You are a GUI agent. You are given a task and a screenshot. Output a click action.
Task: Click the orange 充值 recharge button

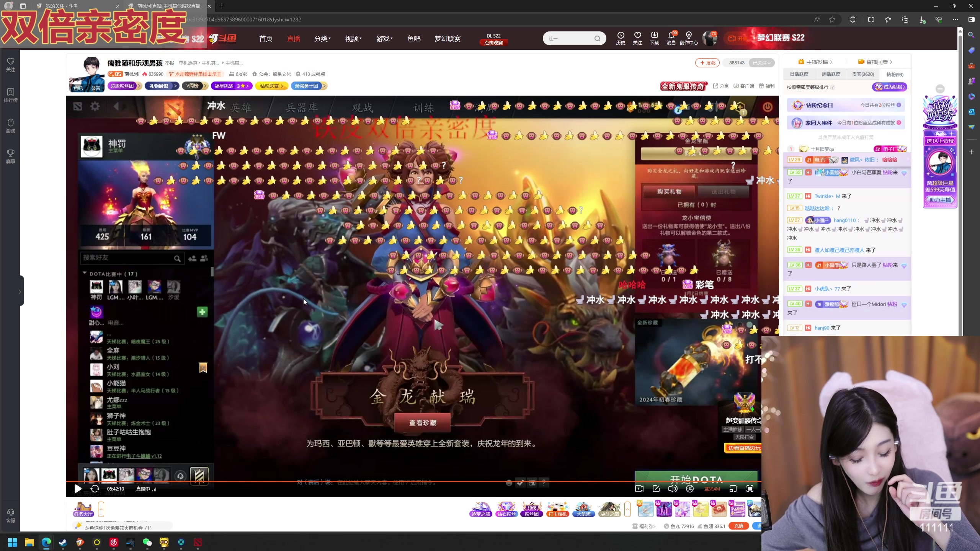(x=738, y=526)
